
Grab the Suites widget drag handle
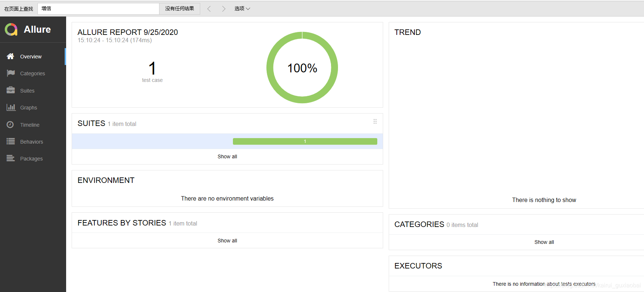pos(375,122)
